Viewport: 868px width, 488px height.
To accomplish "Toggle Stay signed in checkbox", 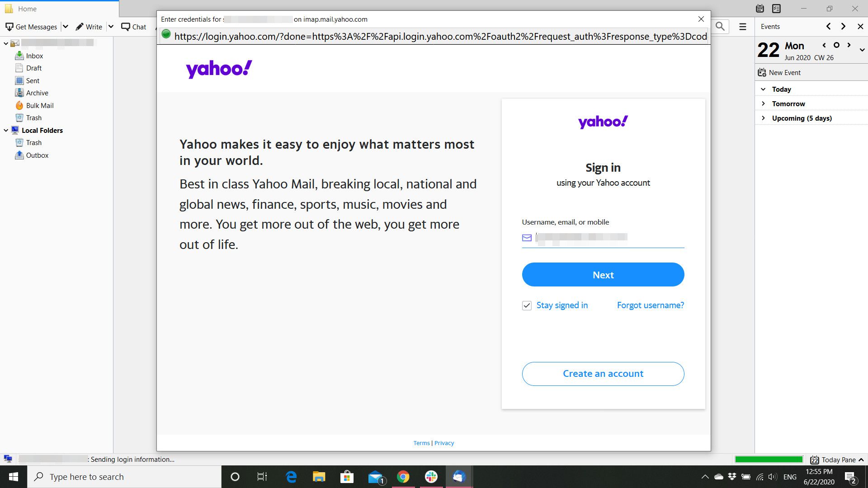I will (527, 305).
